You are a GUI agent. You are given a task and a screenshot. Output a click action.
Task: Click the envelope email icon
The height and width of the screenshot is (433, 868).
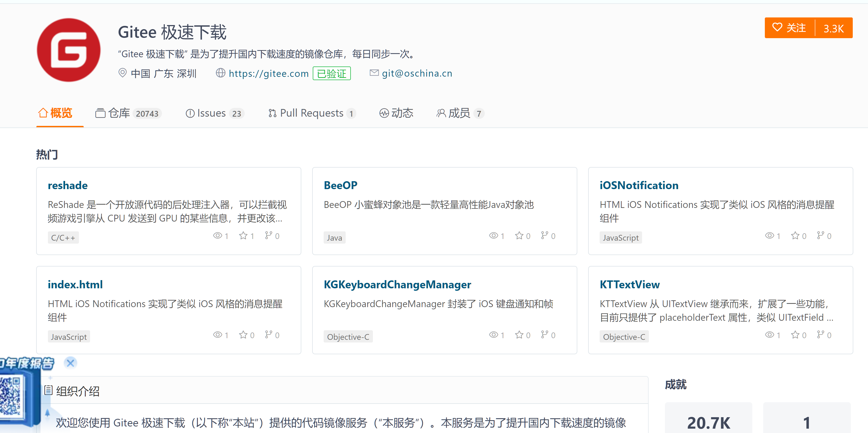click(374, 73)
